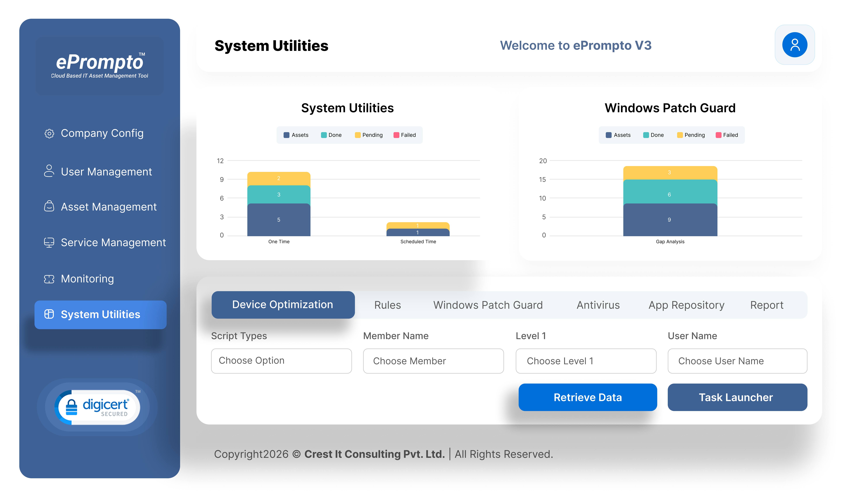842x504 pixels.
Task: Click the Gap Analysis Pending segment (3)
Action: pyautogui.click(x=670, y=173)
